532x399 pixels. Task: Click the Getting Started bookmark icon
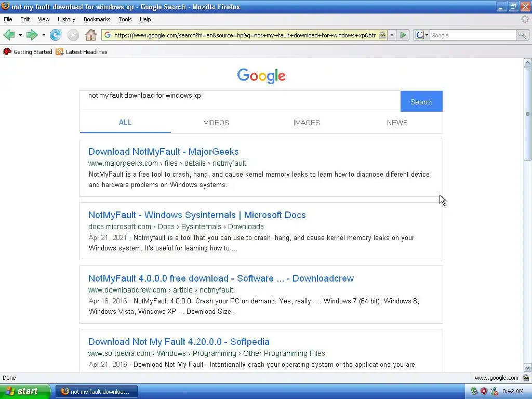[7, 51]
